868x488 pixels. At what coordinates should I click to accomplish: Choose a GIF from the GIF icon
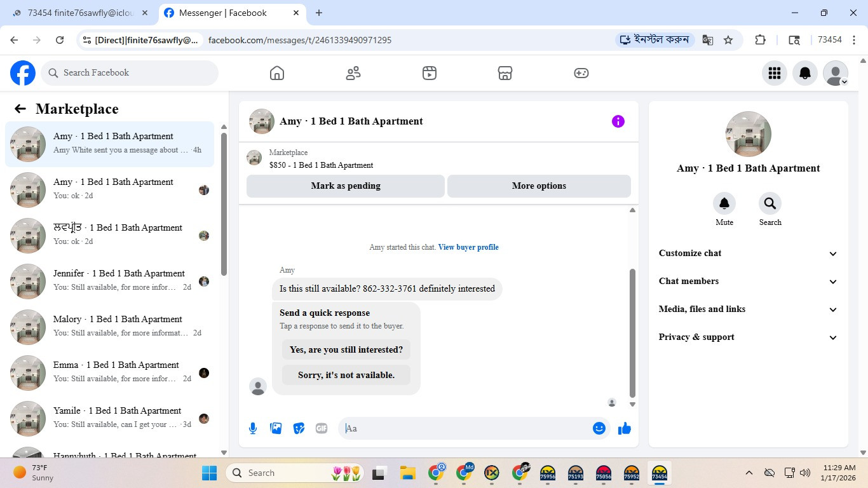coord(322,428)
